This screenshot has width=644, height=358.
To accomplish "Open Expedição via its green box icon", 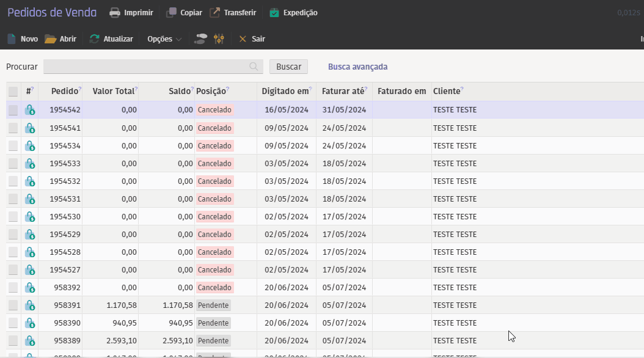I will (x=274, y=12).
